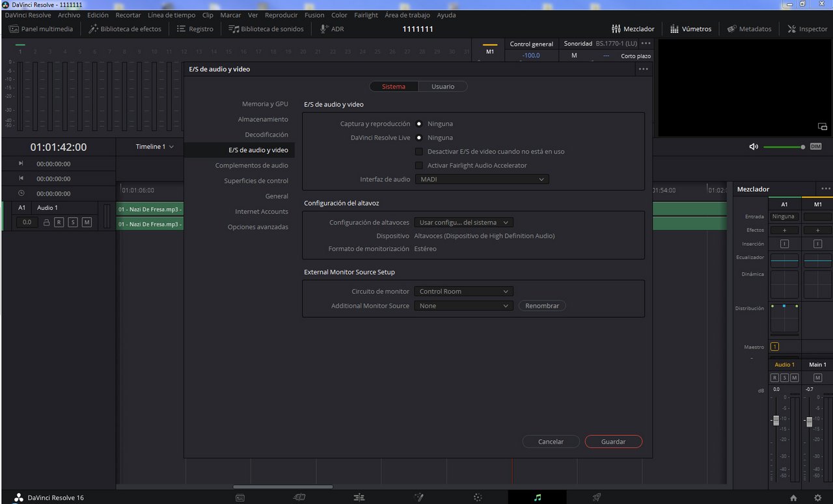The image size is (833, 504).
Task: Switch to the Color page icon
Action: (x=478, y=497)
